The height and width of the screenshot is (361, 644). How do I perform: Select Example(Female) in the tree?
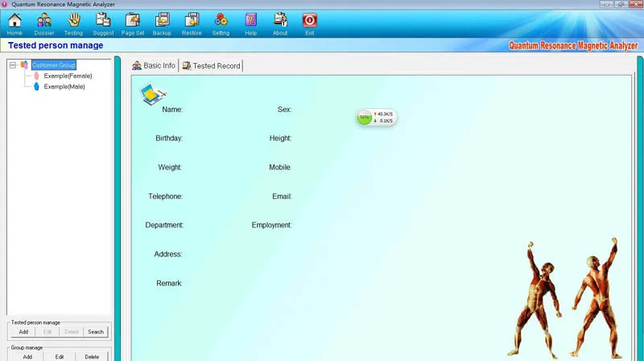(68, 76)
